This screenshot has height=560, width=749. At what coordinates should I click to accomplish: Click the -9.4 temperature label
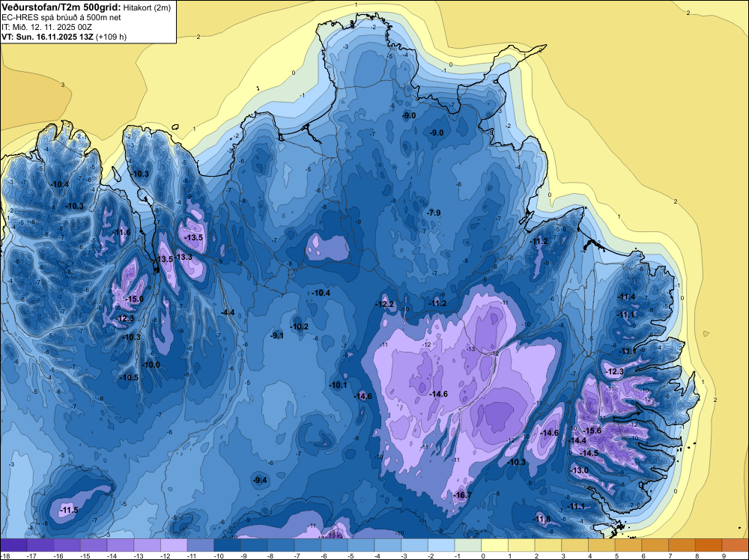point(260,481)
